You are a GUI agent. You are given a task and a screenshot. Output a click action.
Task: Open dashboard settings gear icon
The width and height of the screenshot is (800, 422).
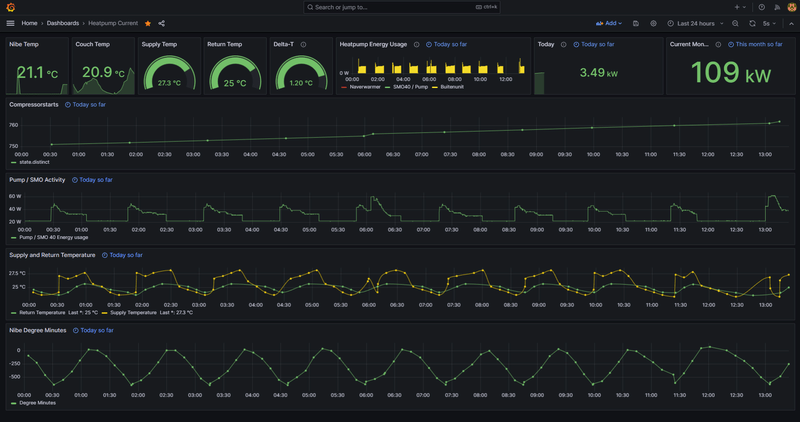[x=653, y=23]
